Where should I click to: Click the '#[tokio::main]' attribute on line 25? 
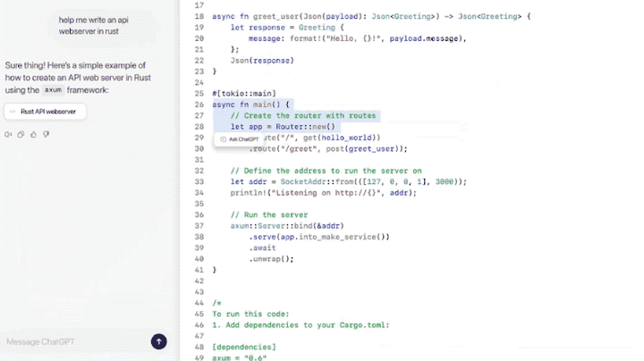[244, 94]
